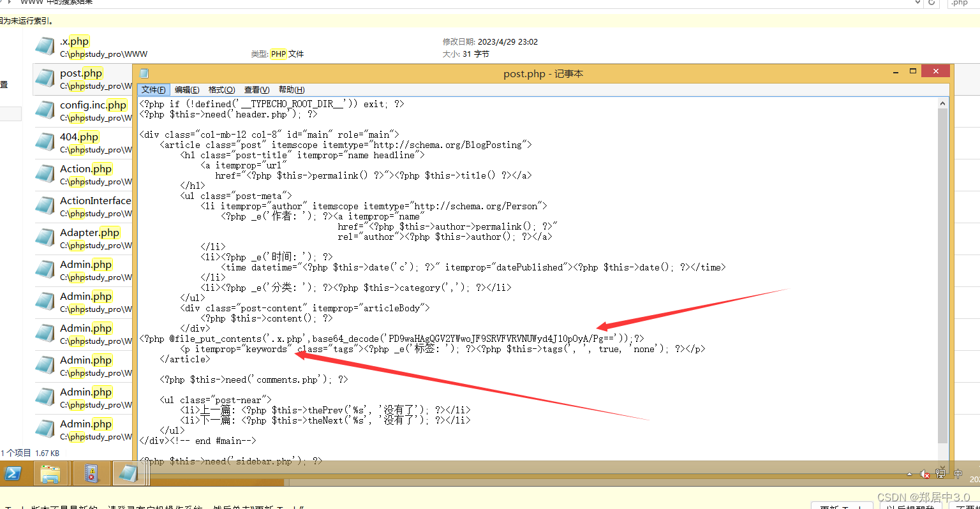Click the Notepad scrollbar up arrow
Screen dimensions: 980x509
(x=942, y=103)
